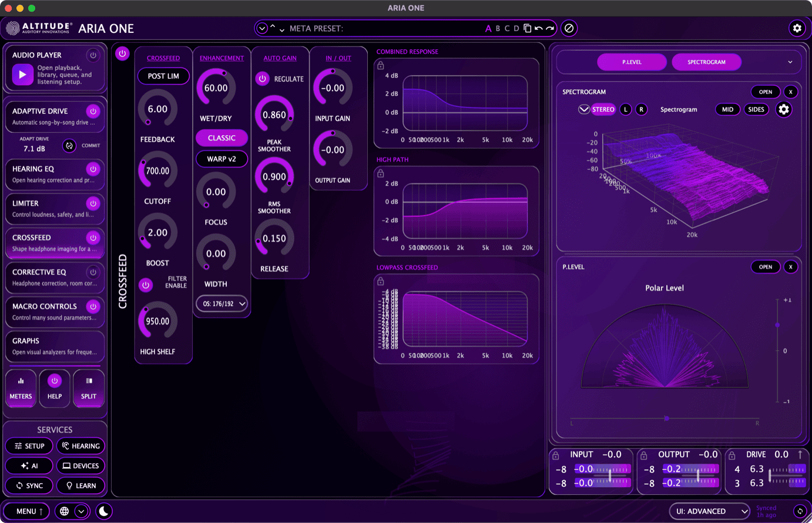Open the OS: 176/192 oversampling dropdown

(x=222, y=304)
